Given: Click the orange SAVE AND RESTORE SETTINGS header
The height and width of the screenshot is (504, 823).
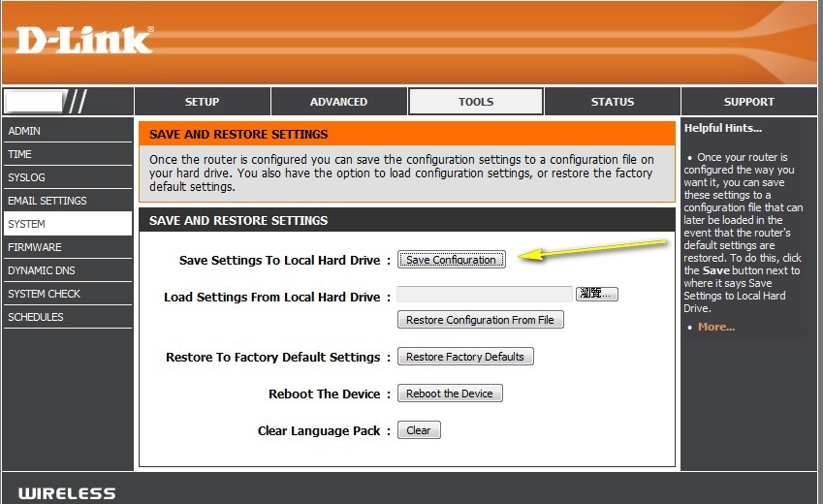Looking at the screenshot, I should (x=407, y=134).
